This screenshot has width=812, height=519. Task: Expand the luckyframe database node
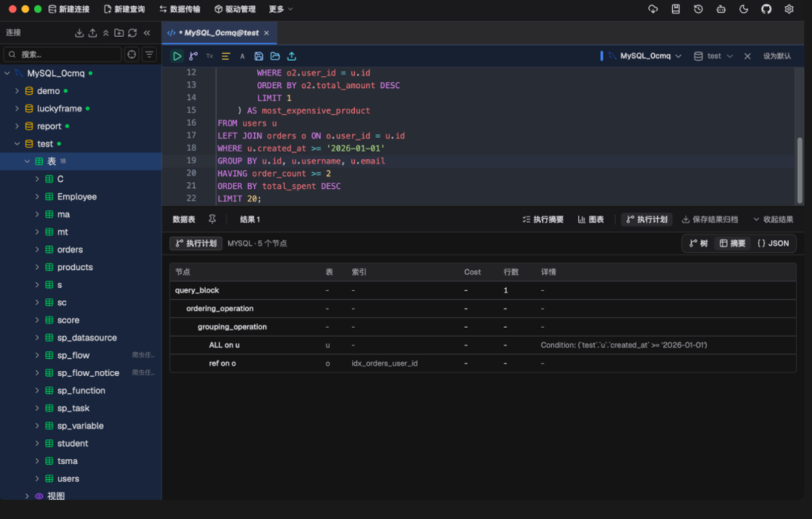click(x=17, y=108)
